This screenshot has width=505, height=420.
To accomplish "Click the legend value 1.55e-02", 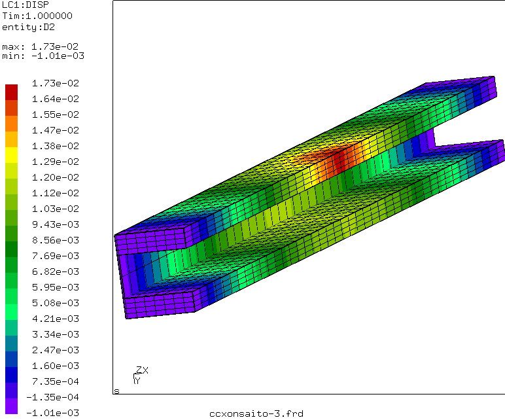I will pos(56,114).
